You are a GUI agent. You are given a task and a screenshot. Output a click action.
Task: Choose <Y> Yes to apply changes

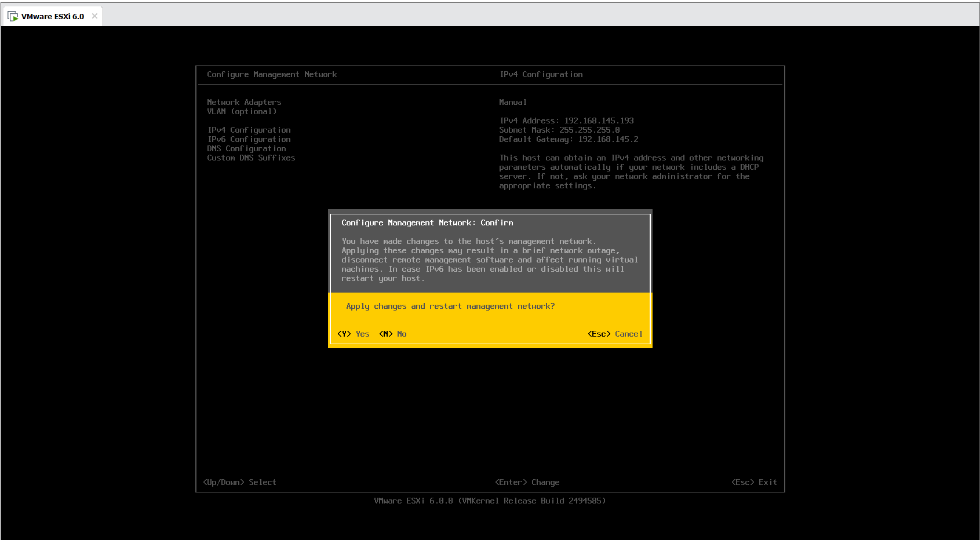pos(354,334)
